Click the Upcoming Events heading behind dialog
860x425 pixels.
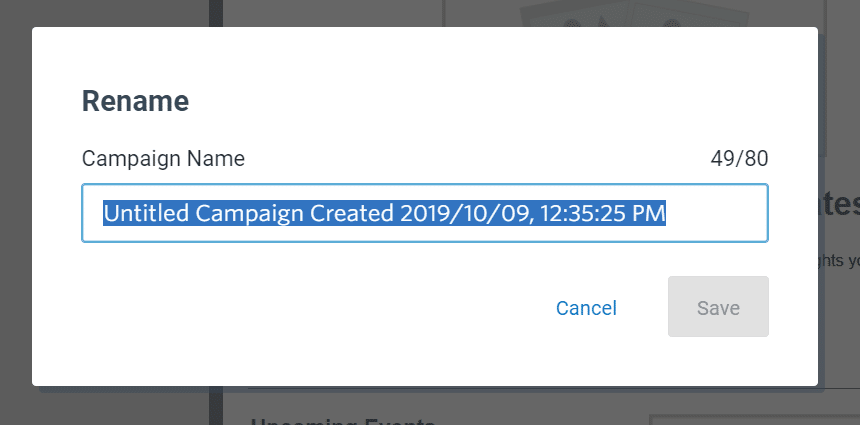tap(343, 421)
